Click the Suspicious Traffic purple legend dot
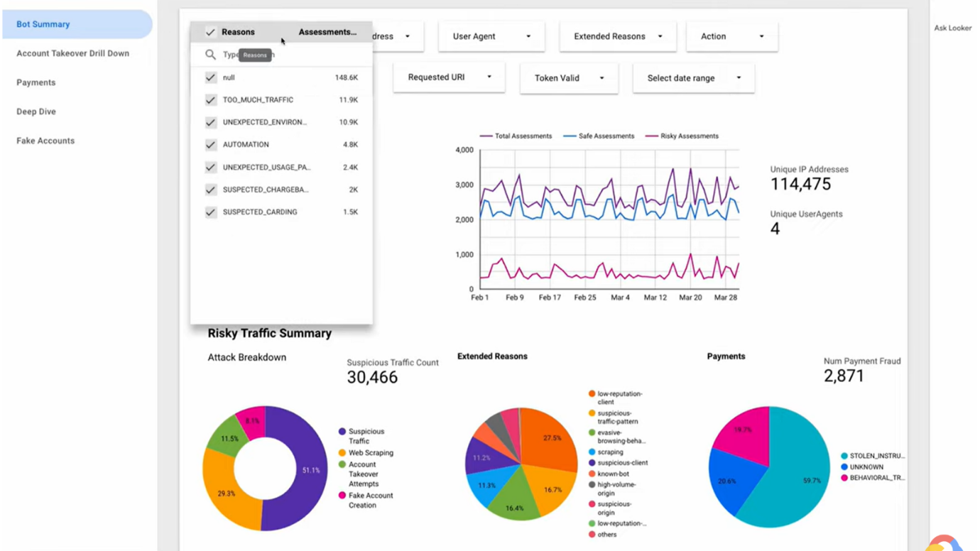980x551 pixels. (342, 431)
